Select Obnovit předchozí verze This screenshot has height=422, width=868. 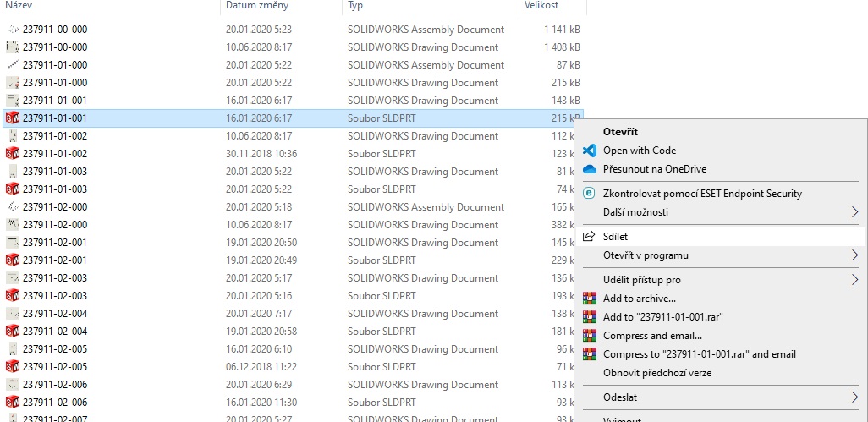(x=656, y=373)
